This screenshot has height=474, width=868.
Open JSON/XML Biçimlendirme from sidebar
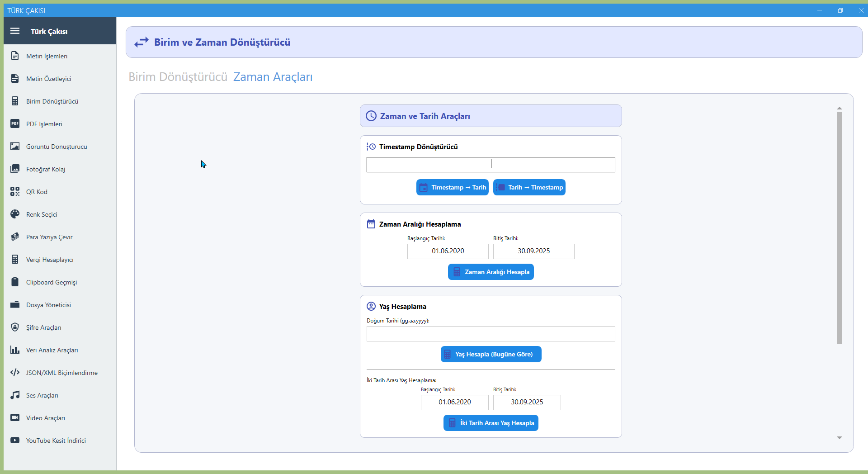point(61,373)
